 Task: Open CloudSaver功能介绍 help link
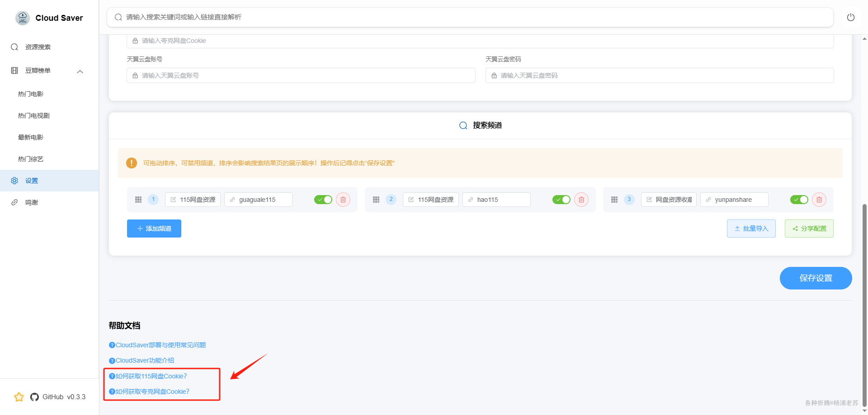145,360
